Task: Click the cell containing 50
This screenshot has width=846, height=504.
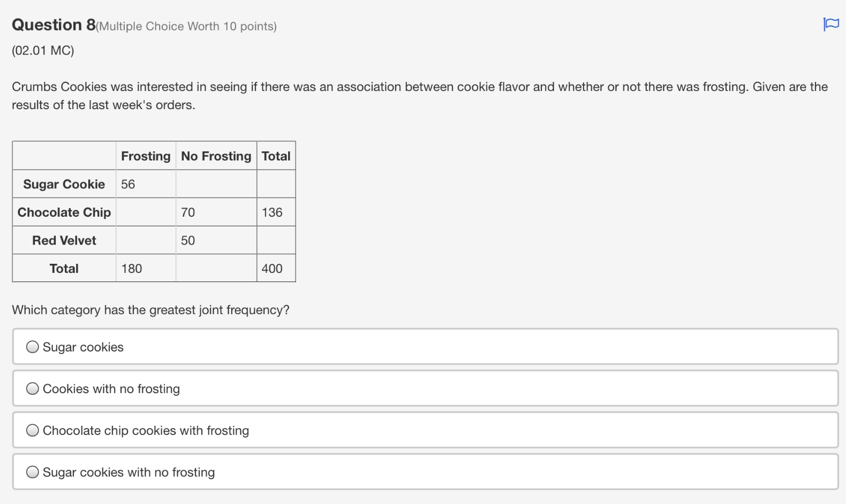Action: tap(187, 240)
